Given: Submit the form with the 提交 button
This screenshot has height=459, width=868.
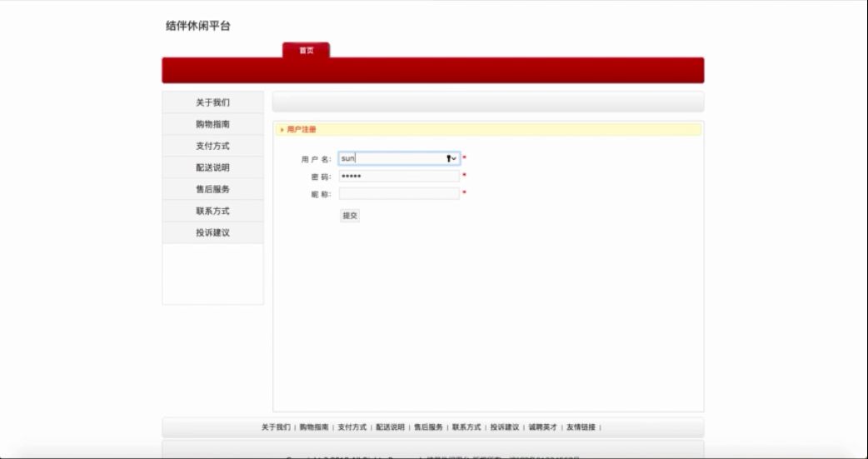Looking at the screenshot, I should 350,216.
